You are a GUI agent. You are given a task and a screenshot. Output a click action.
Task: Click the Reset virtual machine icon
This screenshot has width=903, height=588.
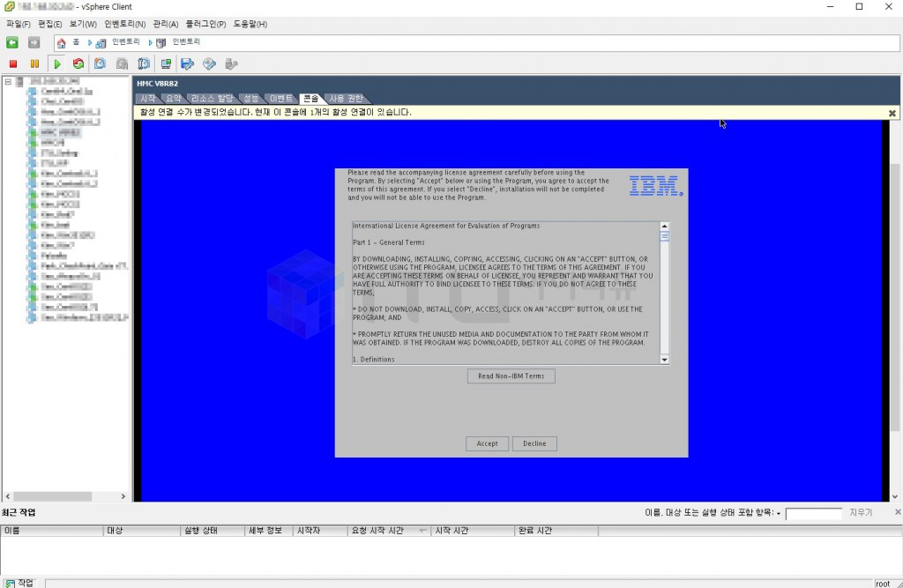click(78, 64)
